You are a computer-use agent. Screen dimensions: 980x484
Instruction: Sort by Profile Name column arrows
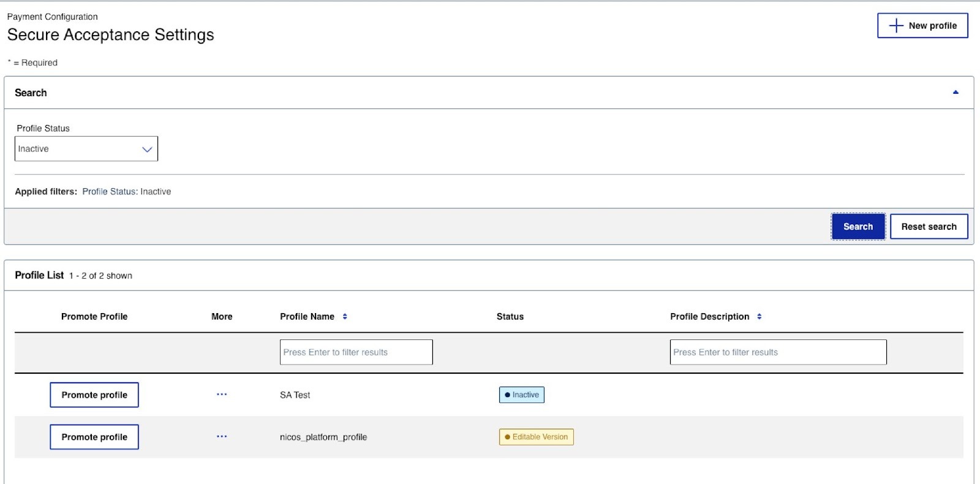pyautogui.click(x=345, y=317)
